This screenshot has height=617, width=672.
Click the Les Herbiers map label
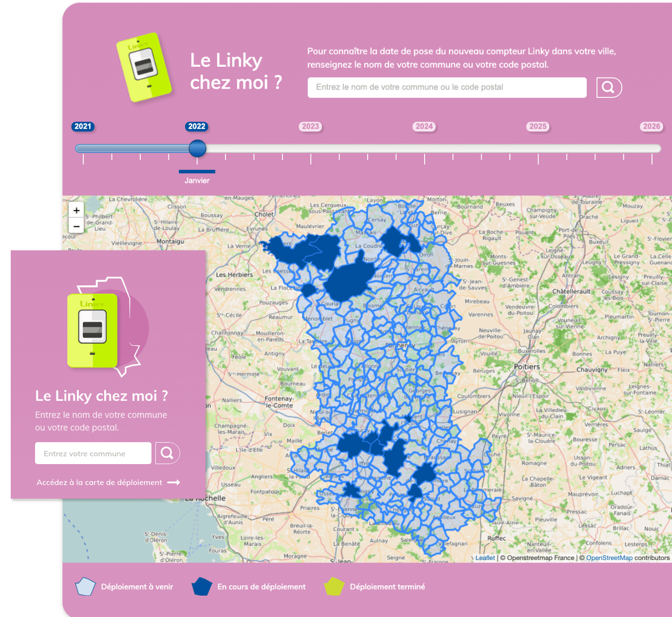(x=234, y=275)
